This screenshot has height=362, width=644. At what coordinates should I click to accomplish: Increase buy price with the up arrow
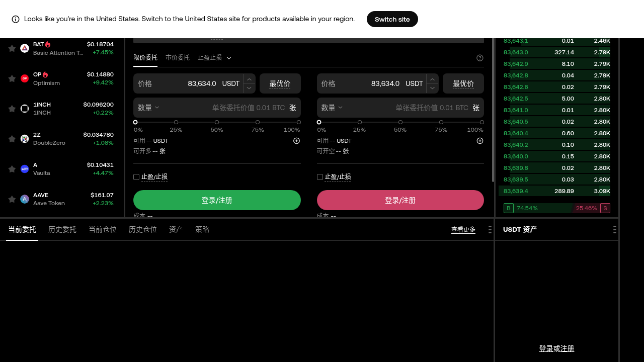pos(249,79)
